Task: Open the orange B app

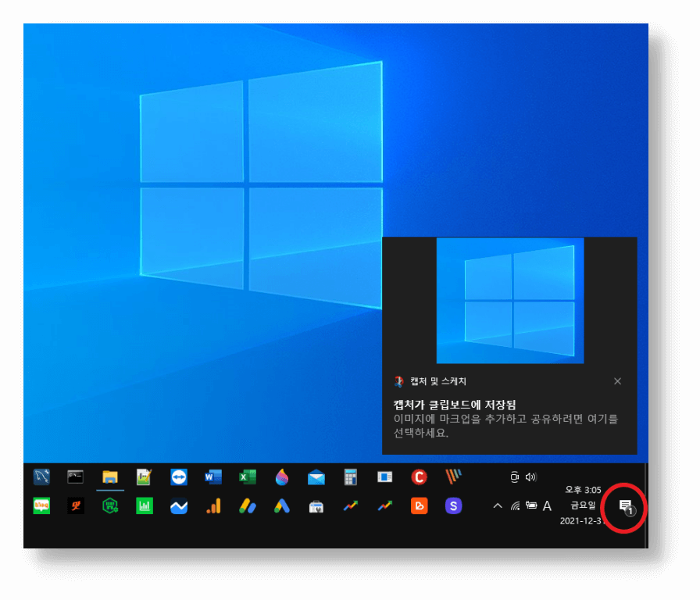Action: (x=420, y=506)
